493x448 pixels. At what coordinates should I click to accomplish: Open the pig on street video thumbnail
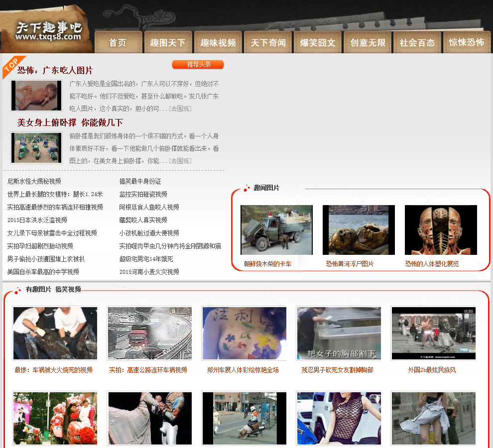[x=245, y=418]
